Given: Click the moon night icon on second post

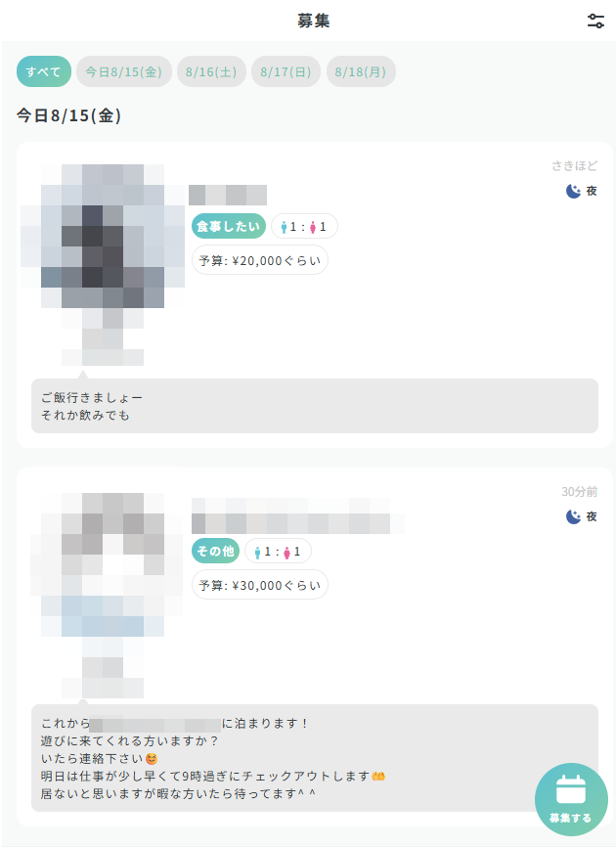Looking at the screenshot, I should point(573,516).
